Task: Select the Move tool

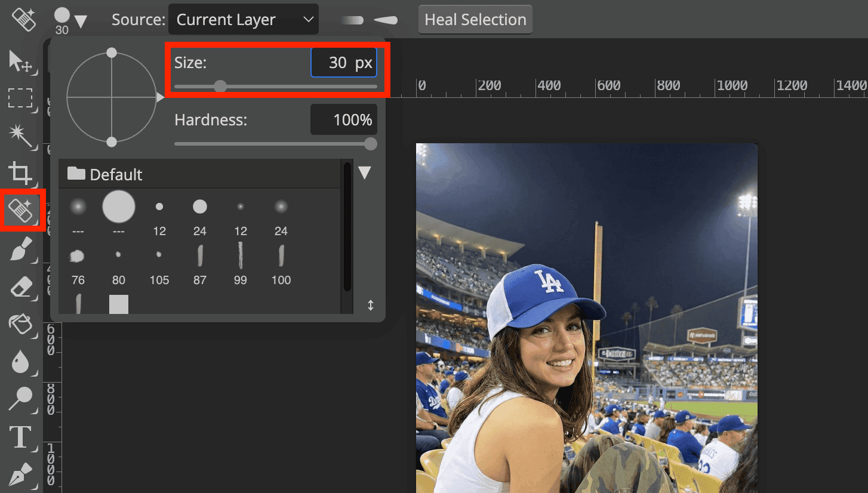Action: 20,61
